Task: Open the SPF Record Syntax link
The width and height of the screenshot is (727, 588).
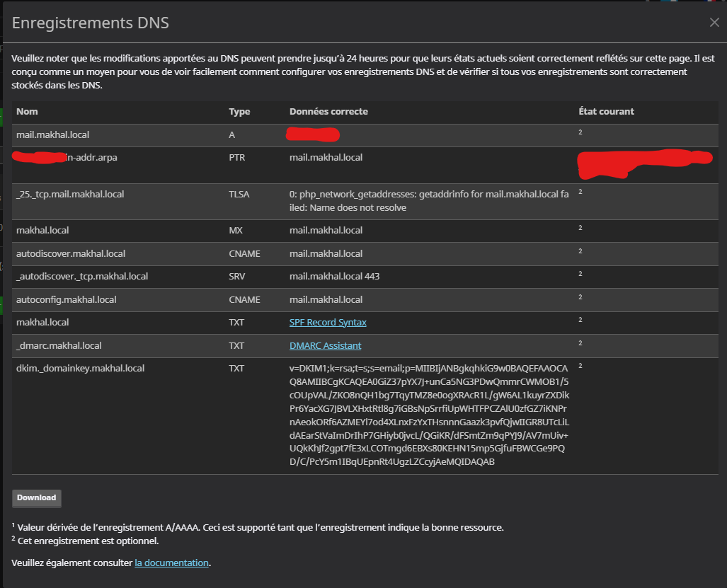Action: point(328,323)
